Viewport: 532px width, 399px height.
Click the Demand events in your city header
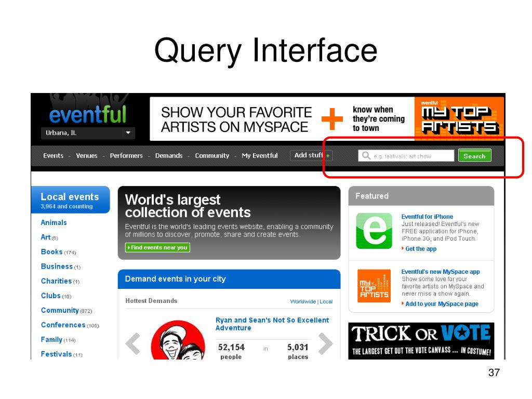[x=229, y=279]
